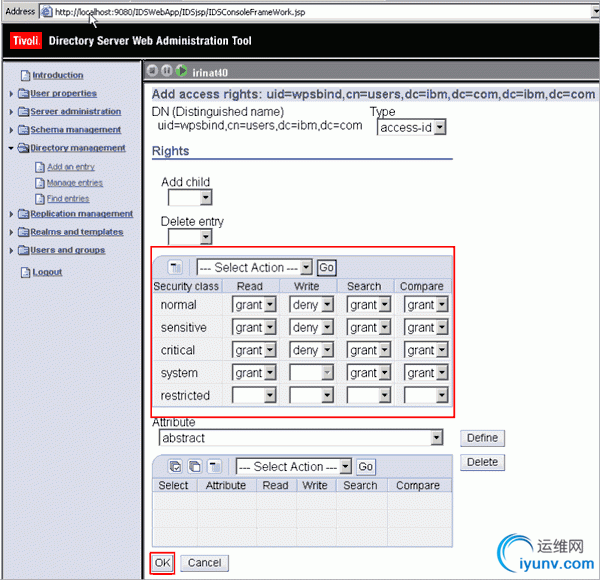Click the filter icon in the attribute table toolbar
This screenshot has width=600, height=580.
pyautogui.click(x=214, y=466)
